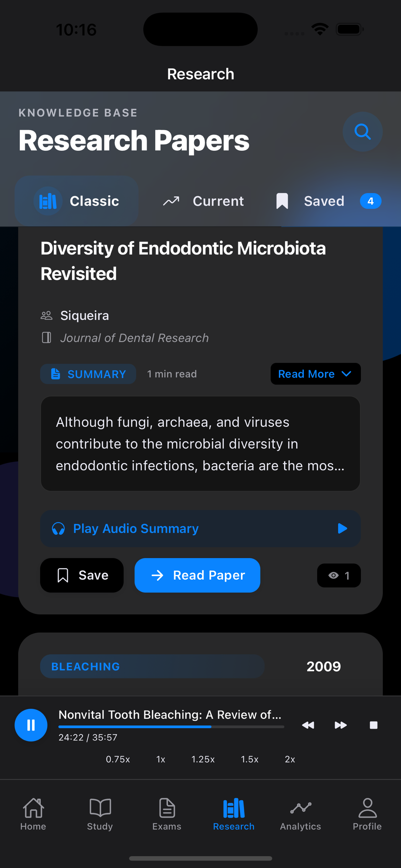Seek on the audio progress bar

171,727
